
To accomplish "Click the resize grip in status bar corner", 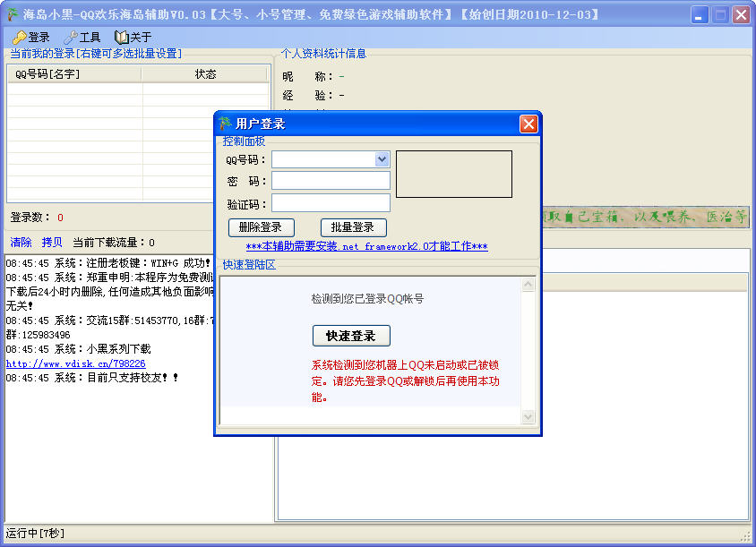I will coord(746,535).
